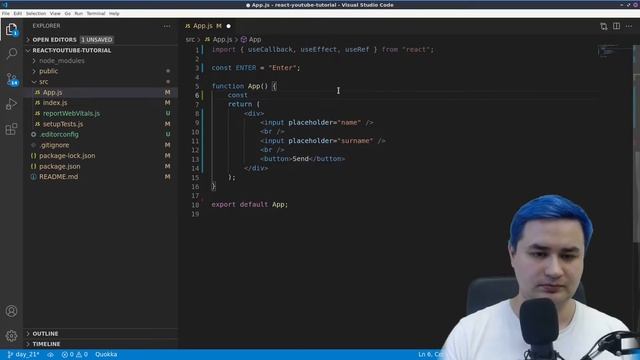Open the File menu

click(x=6, y=13)
